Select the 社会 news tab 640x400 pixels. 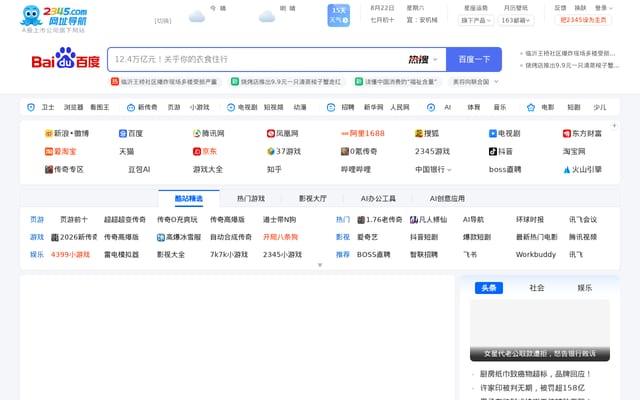point(537,288)
